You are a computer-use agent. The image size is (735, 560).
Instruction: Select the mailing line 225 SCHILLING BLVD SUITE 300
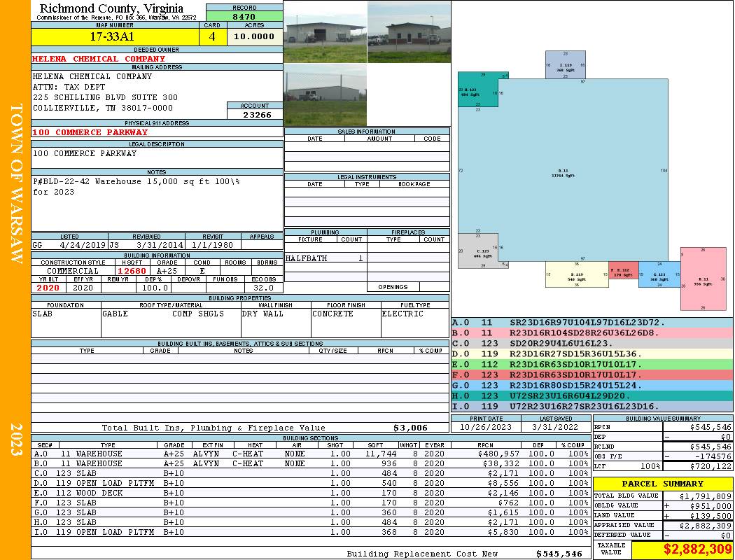(105, 97)
